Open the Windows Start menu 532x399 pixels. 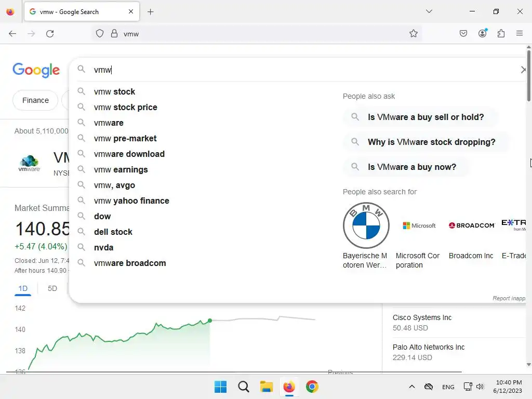coord(220,387)
